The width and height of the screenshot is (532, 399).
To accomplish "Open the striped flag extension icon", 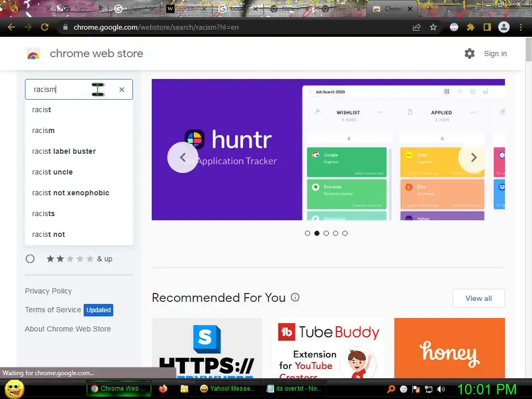I will (x=454, y=27).
